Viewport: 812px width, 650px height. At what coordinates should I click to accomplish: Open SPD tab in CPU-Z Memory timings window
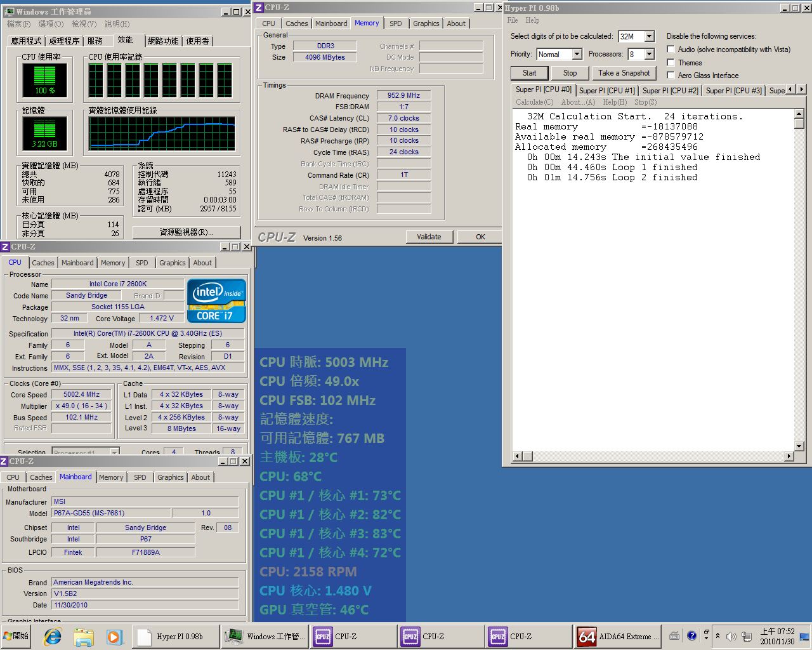coord(396,23)
